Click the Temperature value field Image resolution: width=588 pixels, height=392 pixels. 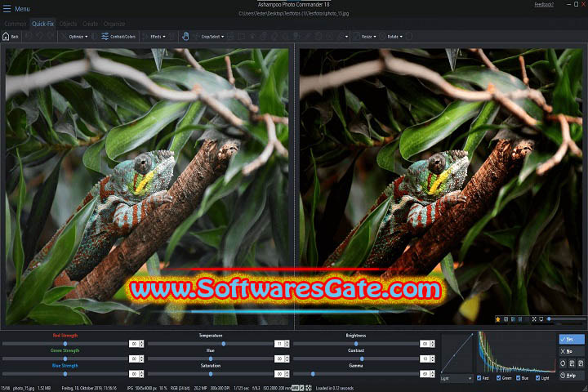click(279, 344)
